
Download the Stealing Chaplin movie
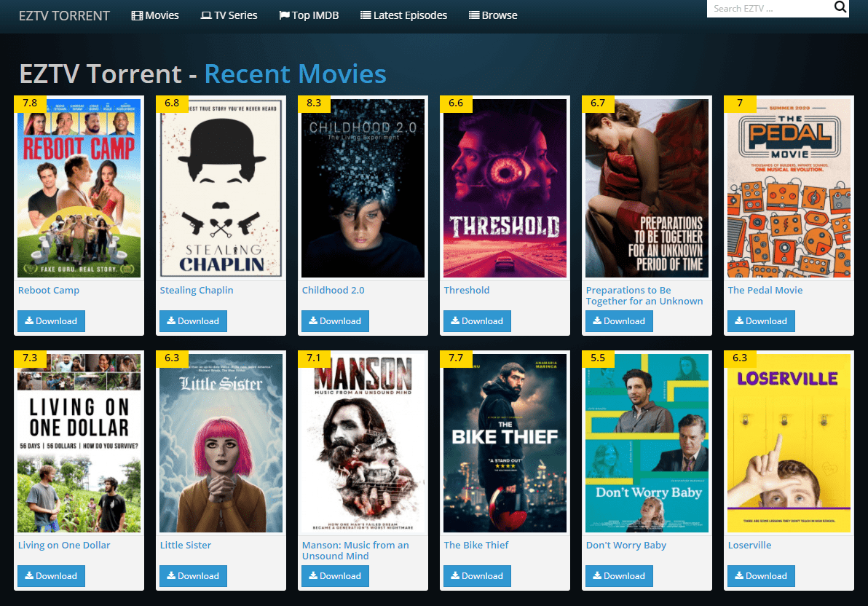(x=193, y=321)
